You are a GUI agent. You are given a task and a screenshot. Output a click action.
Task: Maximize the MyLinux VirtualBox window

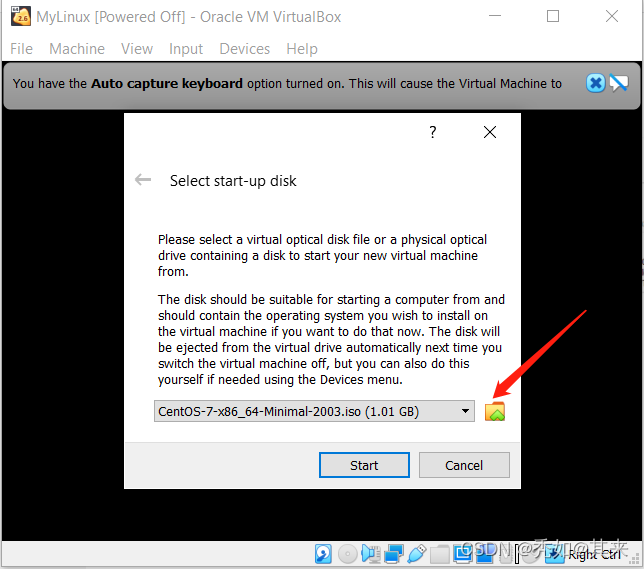click(x=553, y=16)
